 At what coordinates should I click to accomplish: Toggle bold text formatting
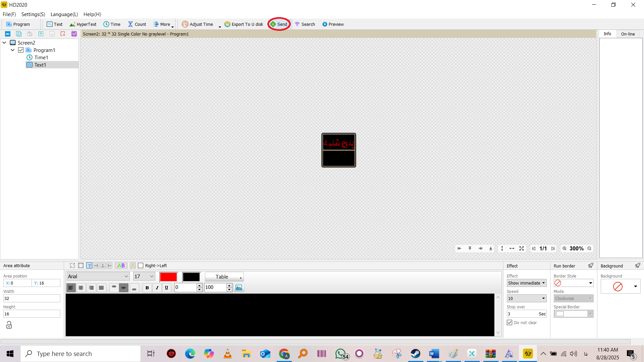pos(147,288)
